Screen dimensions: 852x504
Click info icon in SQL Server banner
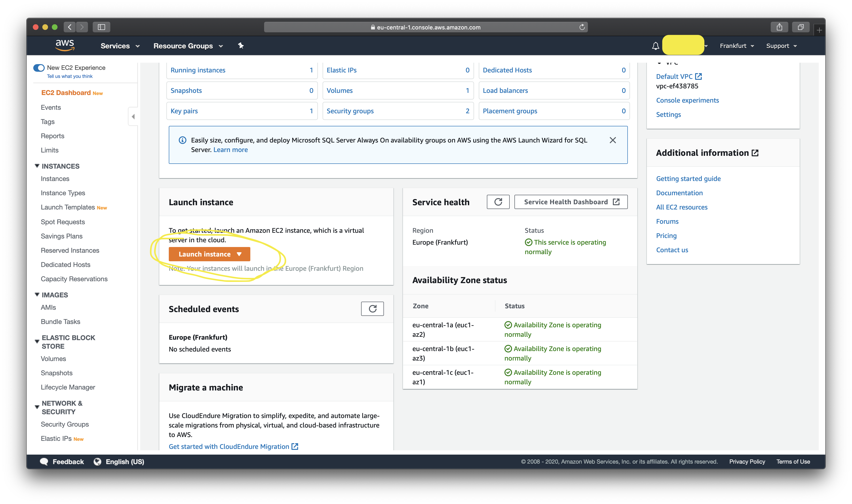(183, 140)
